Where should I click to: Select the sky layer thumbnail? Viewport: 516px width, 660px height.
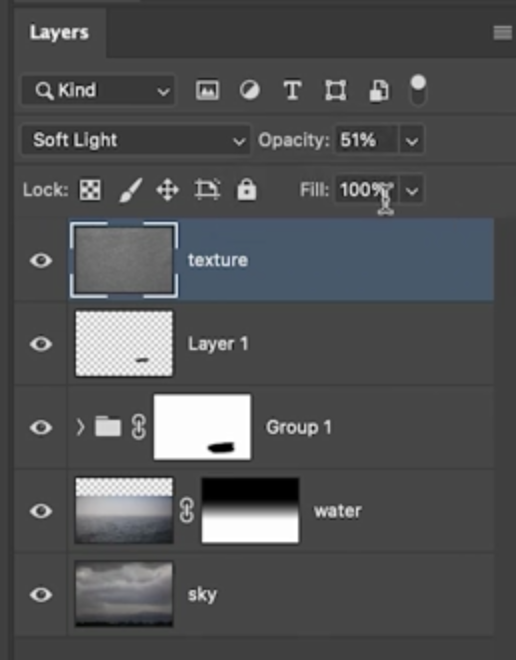click(124, 593)
